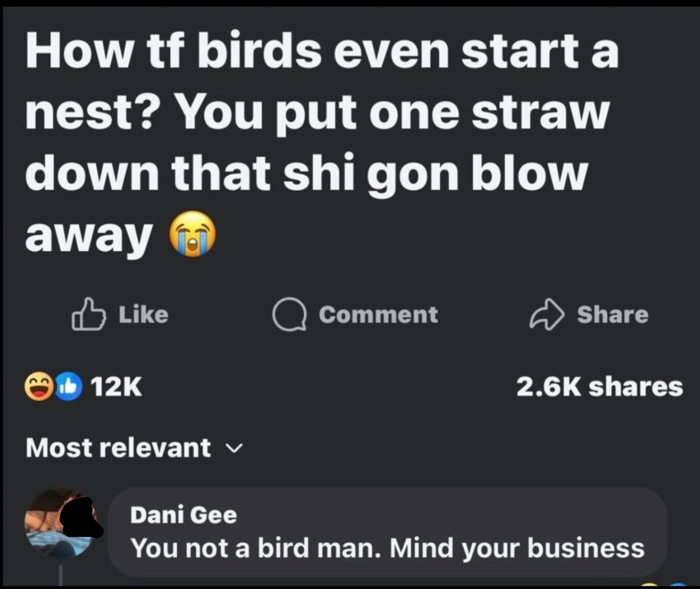700x589 pixels.
Task: Visit the Dani Gee profile name link
Action: pos(183,516)
